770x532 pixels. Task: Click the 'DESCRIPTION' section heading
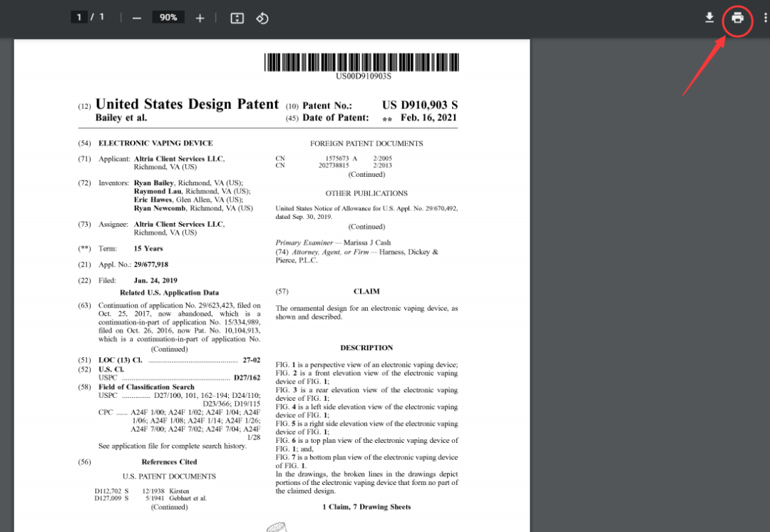point(366,348)
